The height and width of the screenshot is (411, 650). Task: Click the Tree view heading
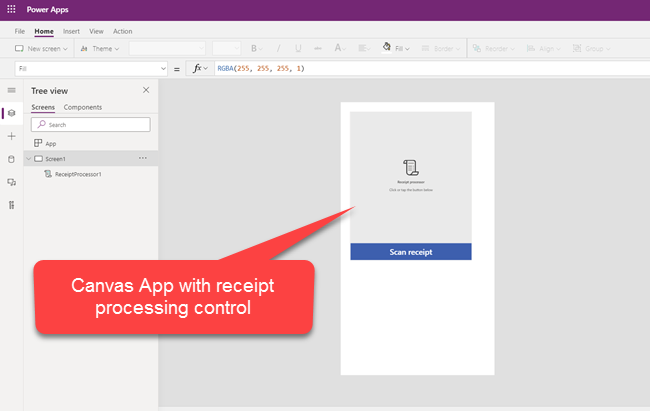pyautogui.click(x=49, y=91)
